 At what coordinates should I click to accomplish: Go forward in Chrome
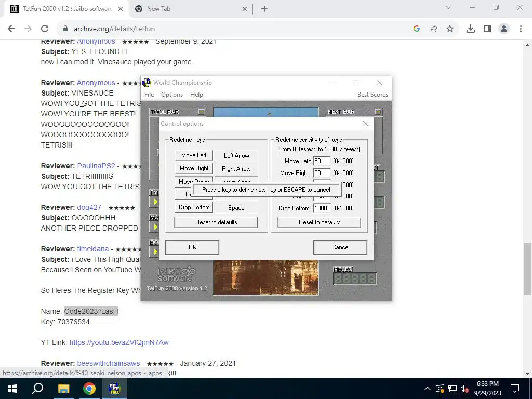click(28, 29)
